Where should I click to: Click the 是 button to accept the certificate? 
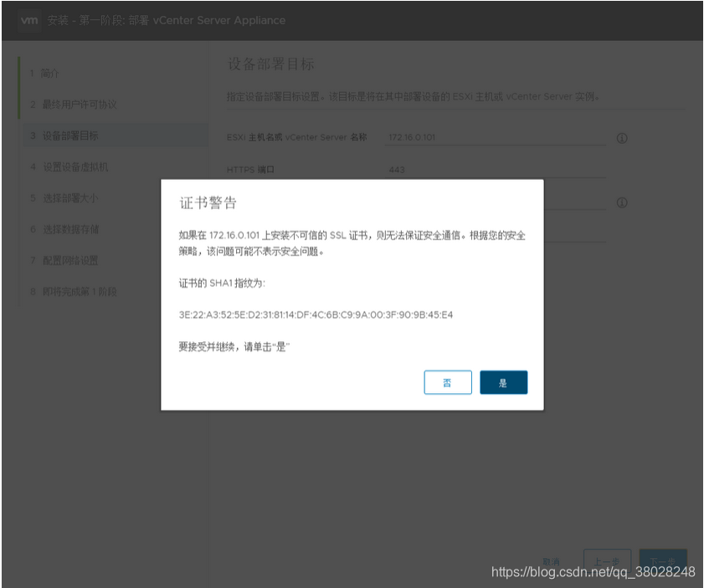[x=503, y=382]
